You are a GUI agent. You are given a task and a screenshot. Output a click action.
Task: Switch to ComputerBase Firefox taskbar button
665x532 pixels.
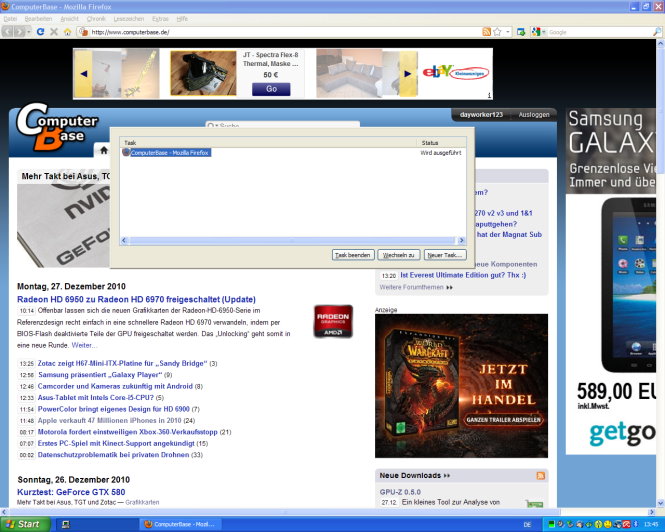(x=182, y=525)
